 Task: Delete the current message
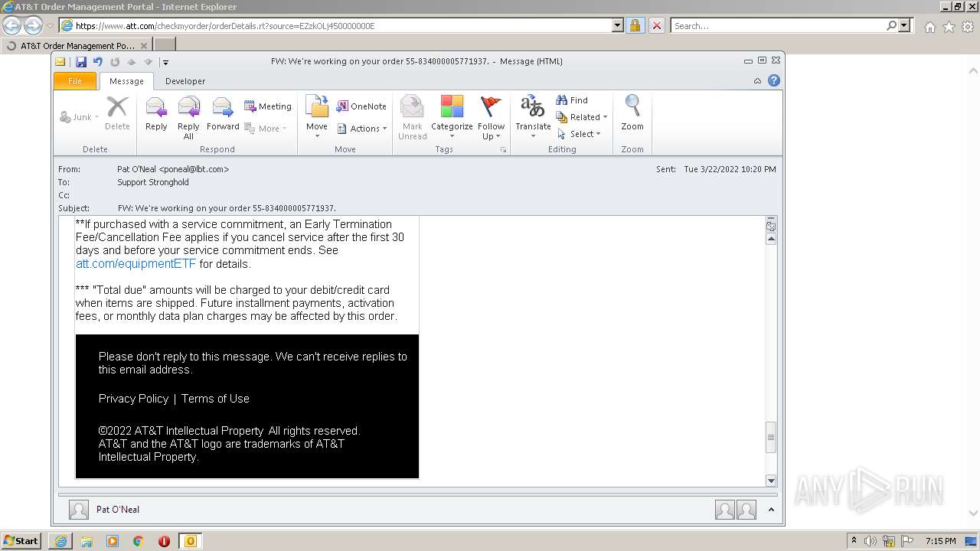pos(117,113)
